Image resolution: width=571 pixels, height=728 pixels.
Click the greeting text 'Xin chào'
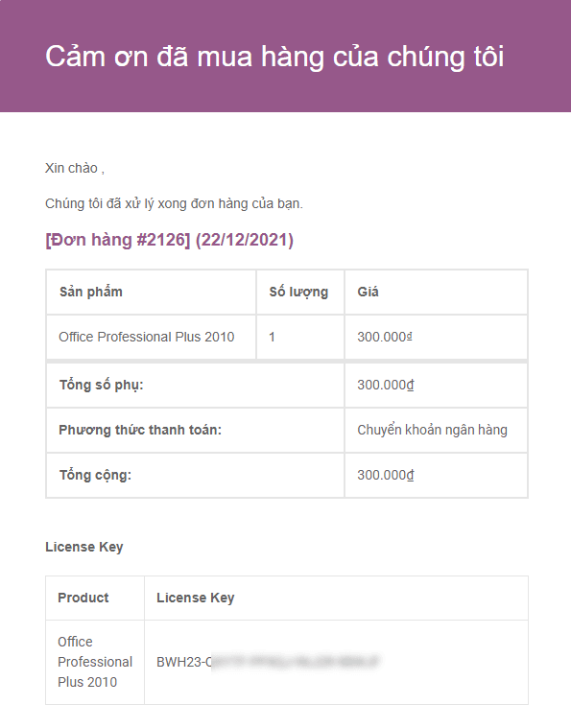click(71, 168)
